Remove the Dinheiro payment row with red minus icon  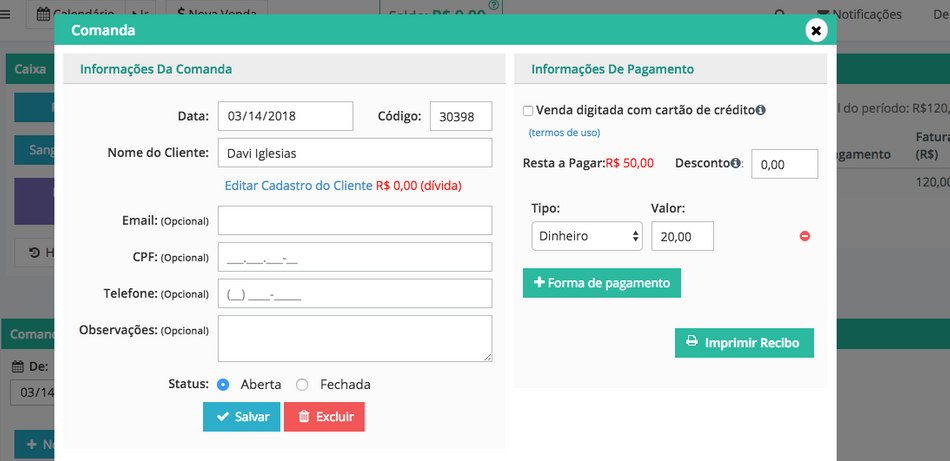coord(805,236)
